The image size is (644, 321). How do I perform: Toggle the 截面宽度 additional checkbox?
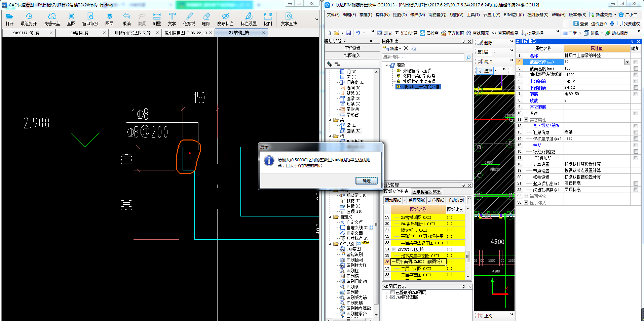[636, 62]
